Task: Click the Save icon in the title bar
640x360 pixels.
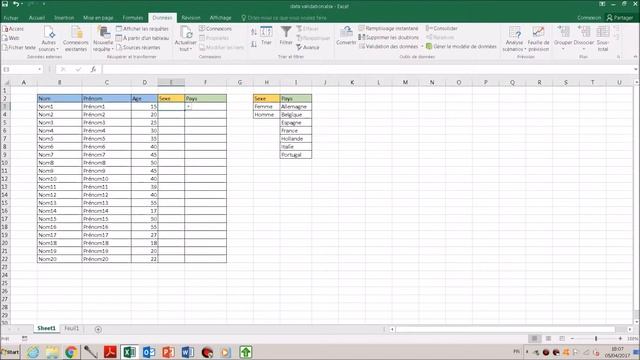Action: pyautogui.click(x=5, y=4)
